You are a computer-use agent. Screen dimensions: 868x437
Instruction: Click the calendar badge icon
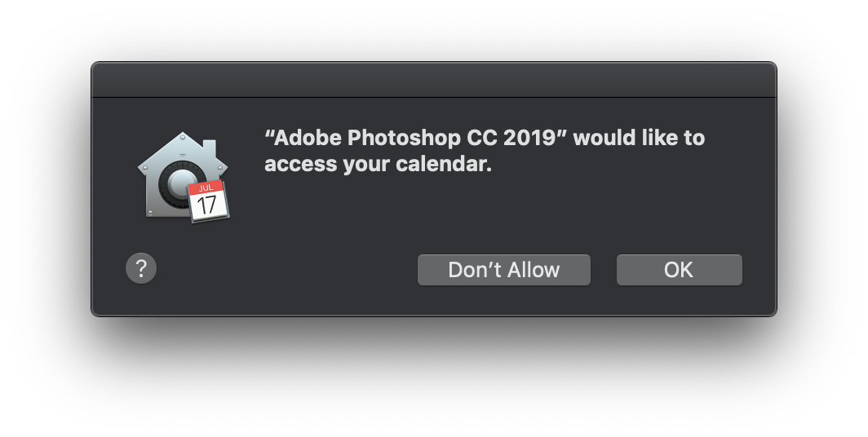point(208,201)
